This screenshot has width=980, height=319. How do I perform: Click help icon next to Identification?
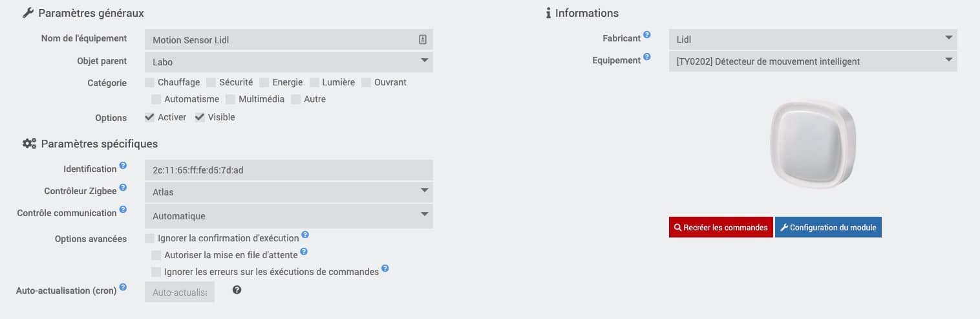pyautogui.click(x=123, y=166)
